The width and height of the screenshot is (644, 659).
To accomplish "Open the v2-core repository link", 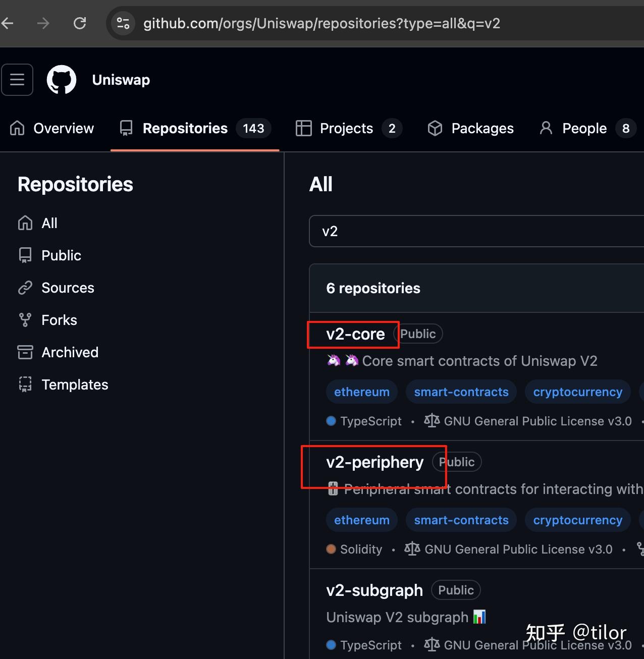I will pyautogui.click(x=355, y=334).
